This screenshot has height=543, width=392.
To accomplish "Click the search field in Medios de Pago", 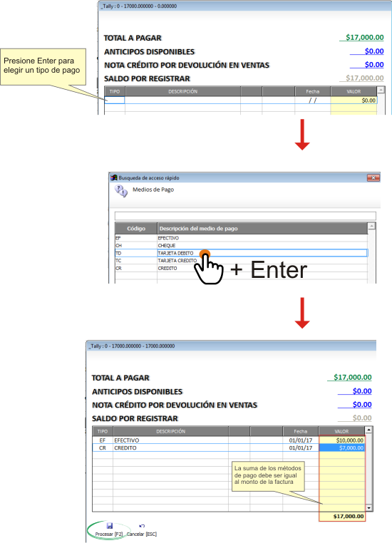I will coord(245,216).
